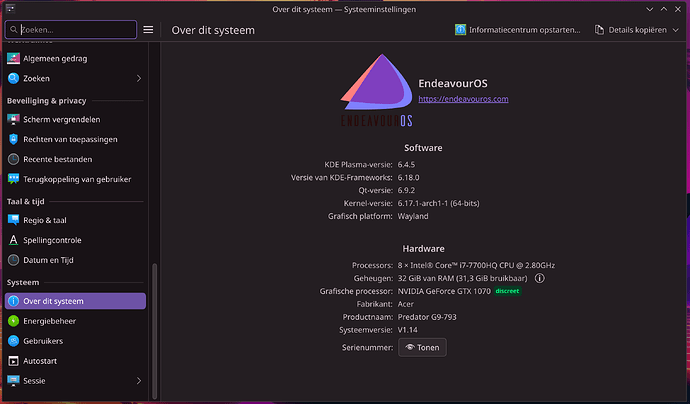Open Terugkoppeling van gebruiker page
This screenshot has height=404, width=690.
[76, 179]
